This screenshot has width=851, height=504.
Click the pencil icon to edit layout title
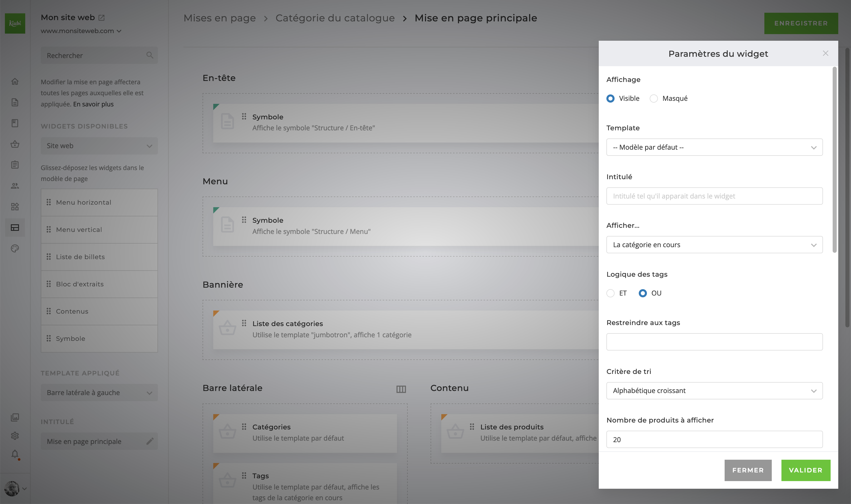pyautogui.click(x=150, y=441)
